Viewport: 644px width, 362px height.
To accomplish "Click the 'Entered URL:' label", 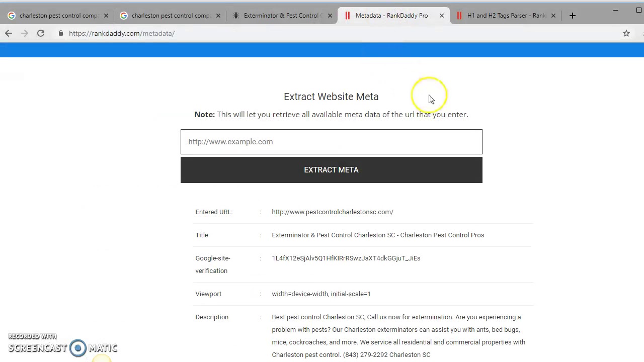I will [x=214, y=212].
